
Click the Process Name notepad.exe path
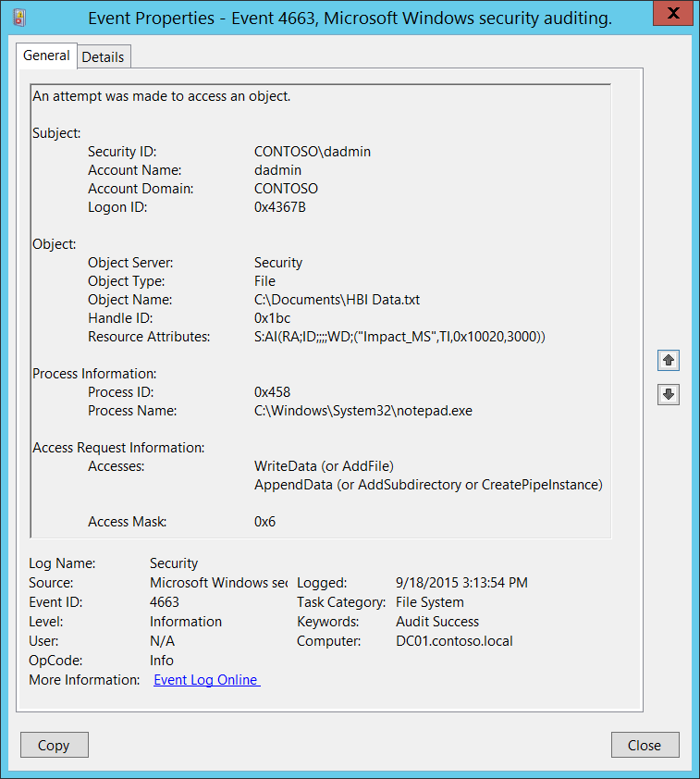pos(362,411)
